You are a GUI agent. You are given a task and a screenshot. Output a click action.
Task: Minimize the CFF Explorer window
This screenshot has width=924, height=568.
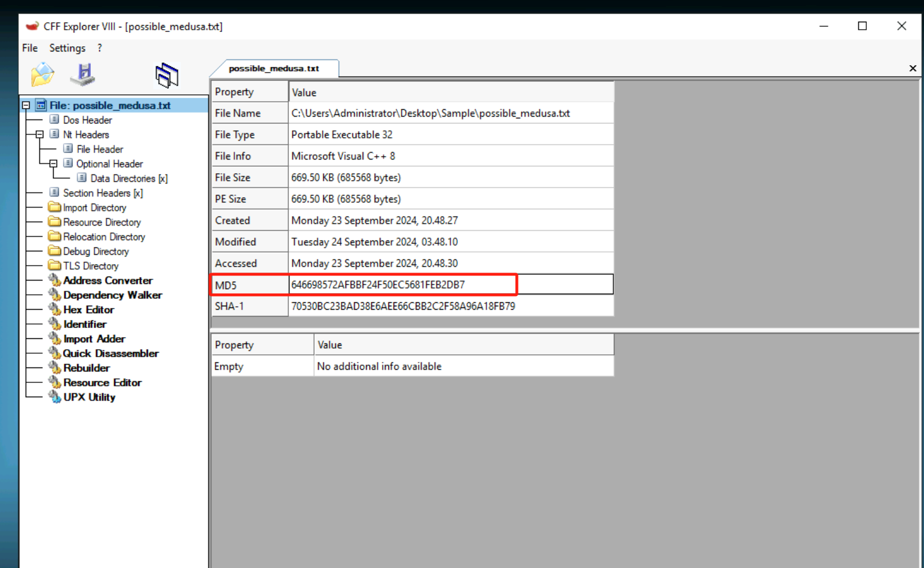coord(823,26)
